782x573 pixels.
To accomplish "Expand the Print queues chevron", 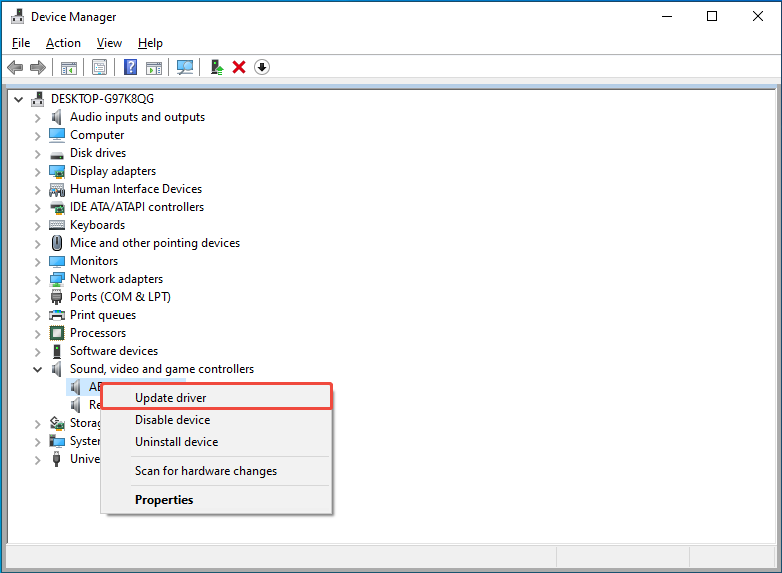I will click(x=37, y=316).
